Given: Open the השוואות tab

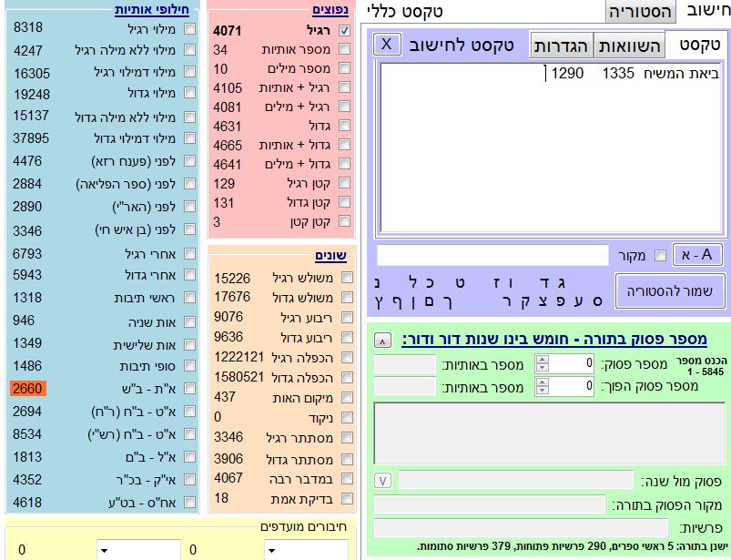Looking at the screenshot, I should click(x=629, y=45).
